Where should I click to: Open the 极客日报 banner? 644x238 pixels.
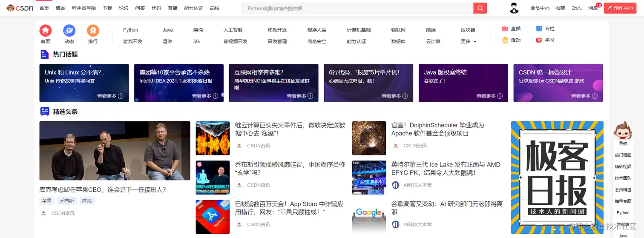tap(557, 178)
